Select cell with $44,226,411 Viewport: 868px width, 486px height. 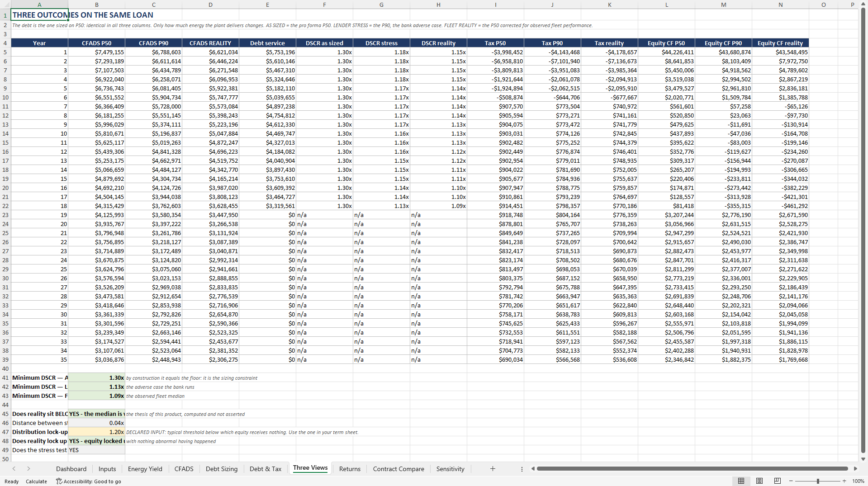click(666, 52)
